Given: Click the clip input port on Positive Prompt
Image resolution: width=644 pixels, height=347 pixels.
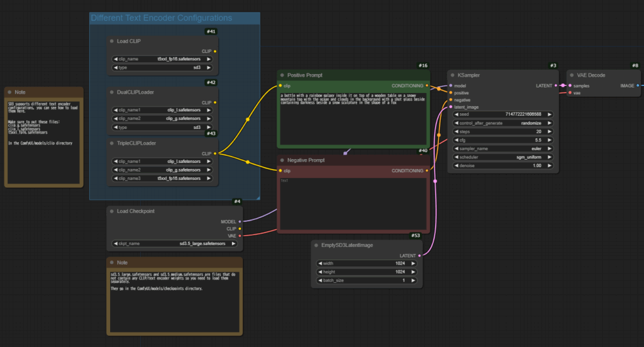Looking at the screenshot, I should pyautogui.click(x=280, y=86).
